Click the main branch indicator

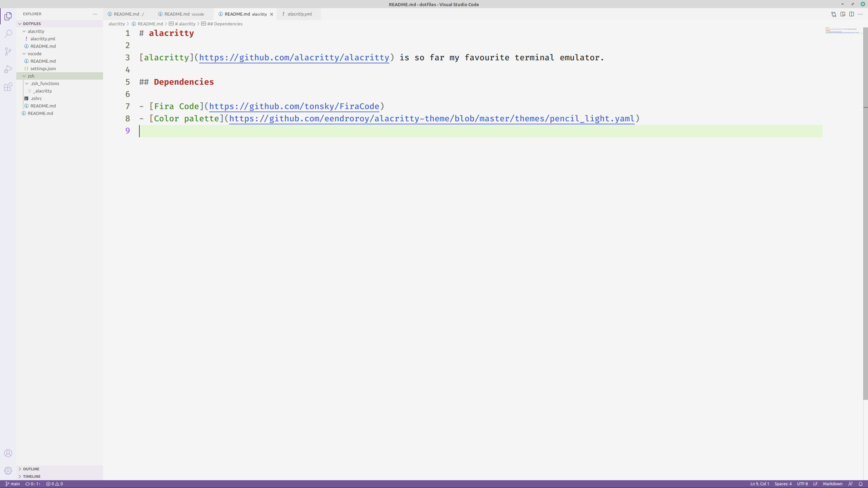click(x=13, y=484)
